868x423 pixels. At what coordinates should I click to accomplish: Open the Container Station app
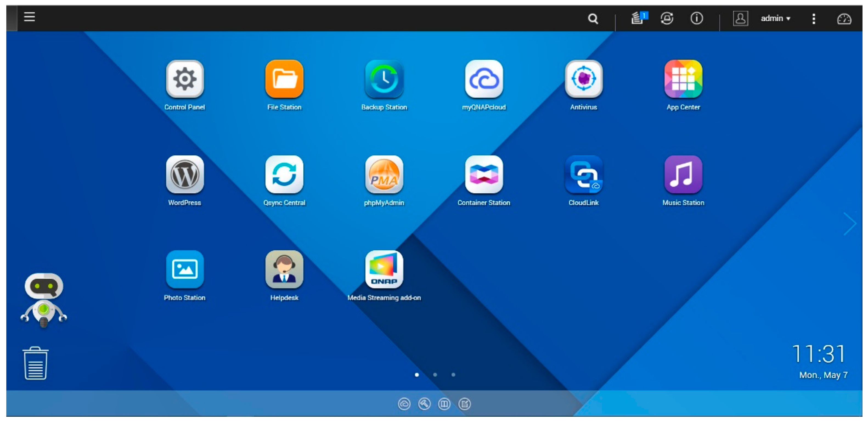click(x=484, y=174)
